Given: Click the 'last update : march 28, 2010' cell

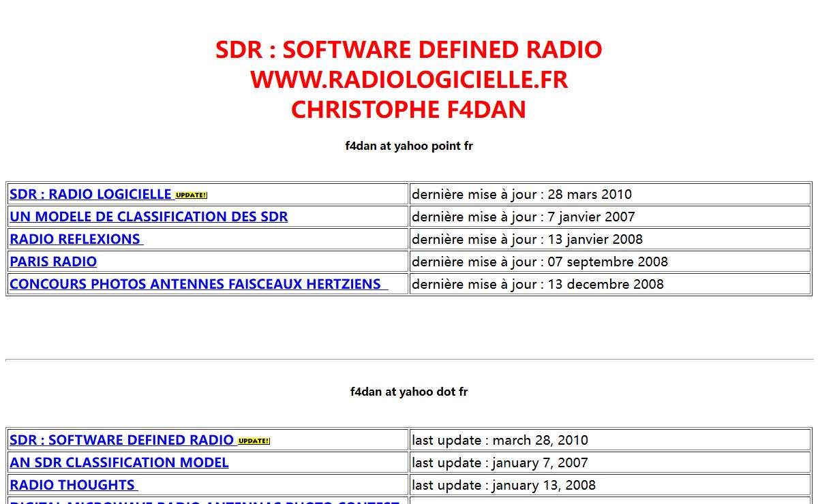Looking at the screenshot, I should click(500, 440).
